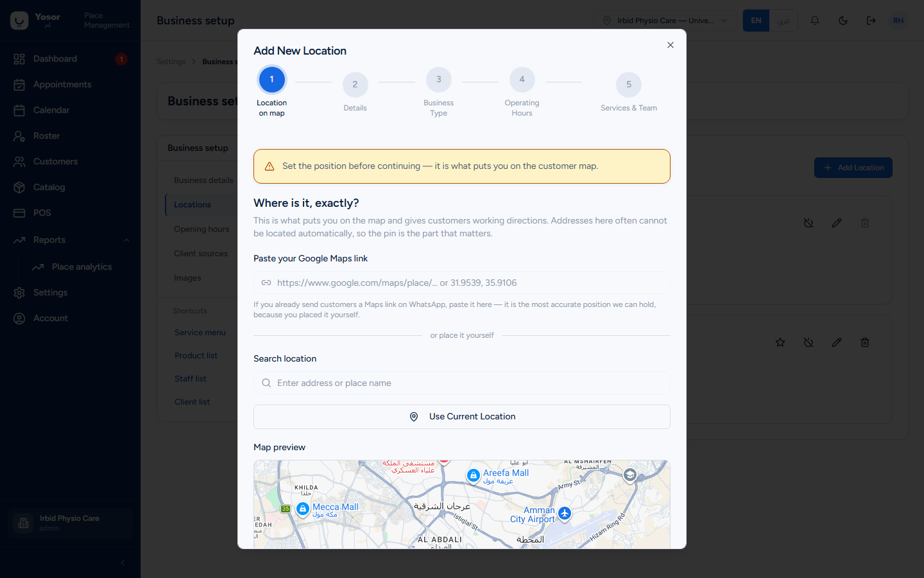Open Appointments in the sidebar
The height and width of the screenshot is (578, 924).
[70, 84]
